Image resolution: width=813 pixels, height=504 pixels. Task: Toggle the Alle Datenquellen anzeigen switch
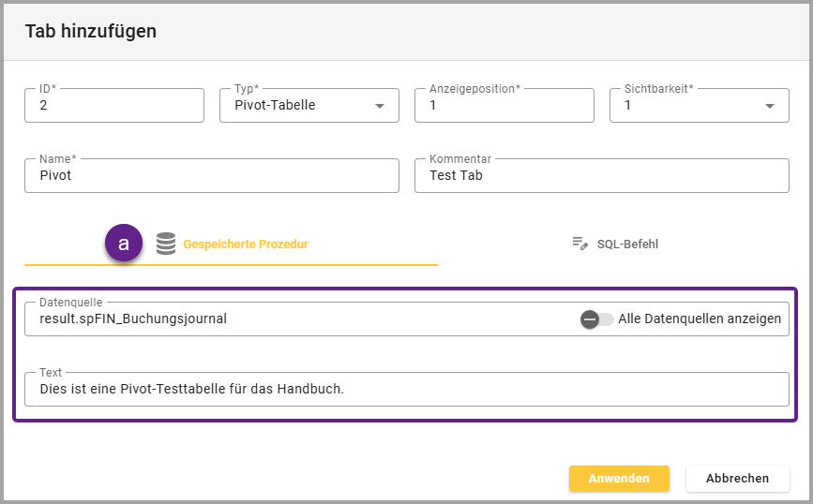[596, 319]
